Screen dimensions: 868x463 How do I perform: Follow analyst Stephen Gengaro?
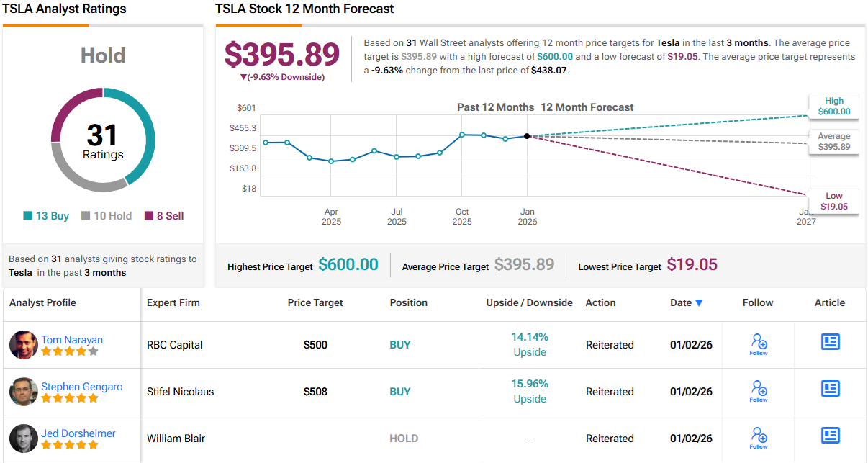[758, 391]
